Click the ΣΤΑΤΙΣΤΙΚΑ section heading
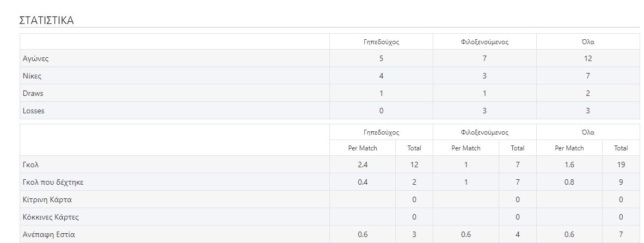 [46, 20]
